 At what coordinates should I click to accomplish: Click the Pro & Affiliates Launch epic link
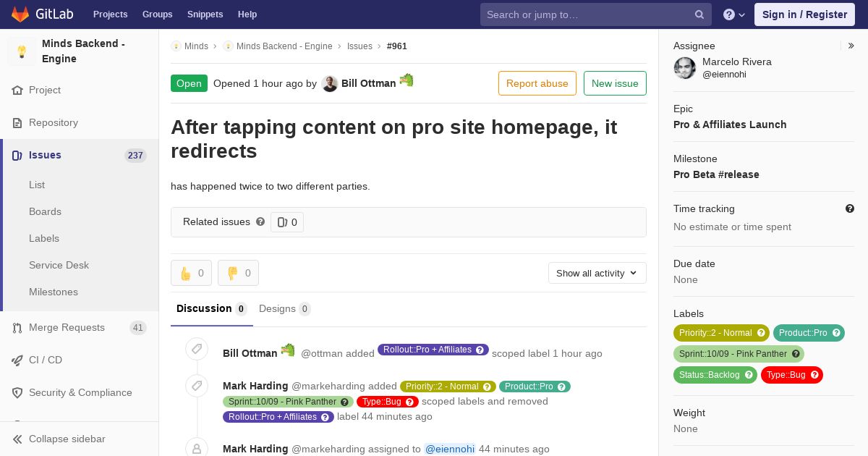730,124
